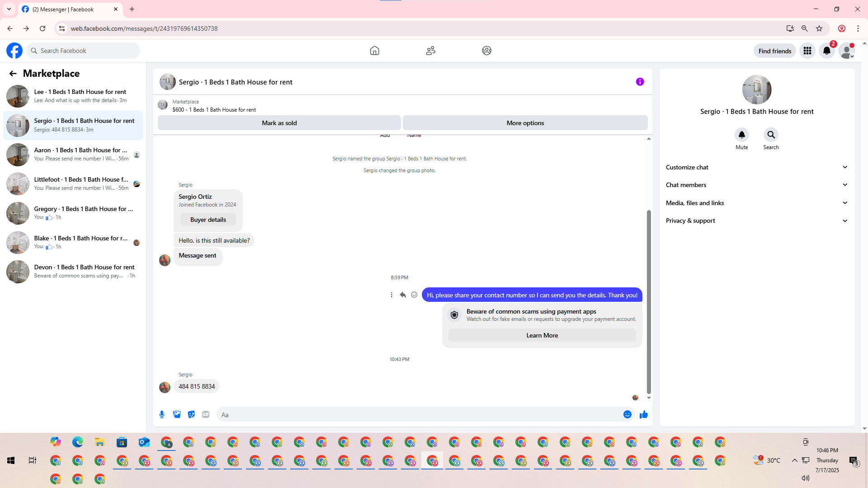View site information in address bar
The image size is (868, 488).
tap(62, 28)
